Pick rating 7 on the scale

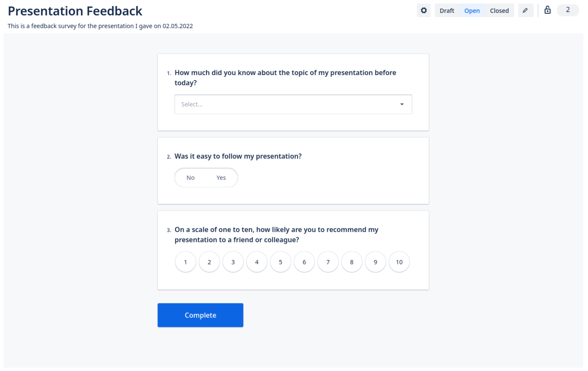328,262
